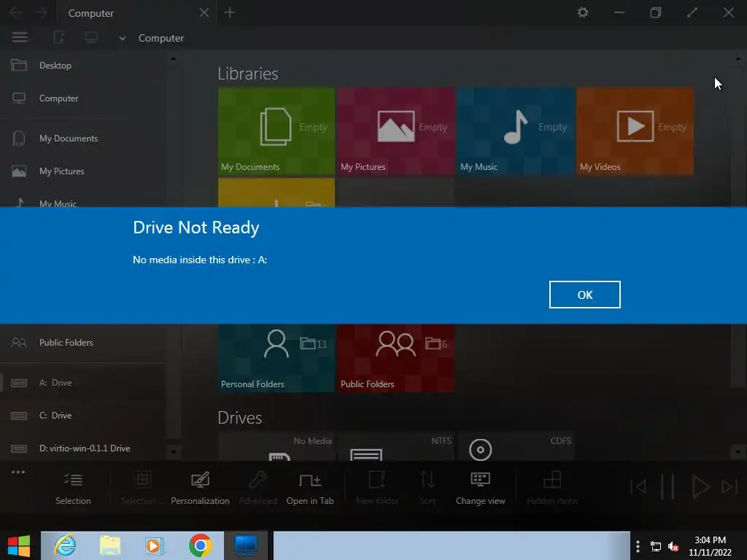Open the My Pictures library tile
Viewport: 747px width, 560px height.
click(x=396, y=131)
